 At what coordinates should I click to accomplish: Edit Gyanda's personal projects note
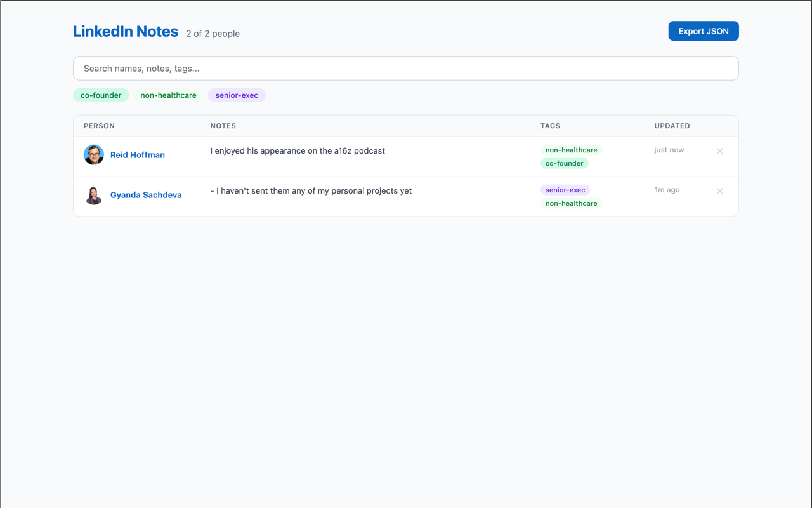tap(311, 191)
